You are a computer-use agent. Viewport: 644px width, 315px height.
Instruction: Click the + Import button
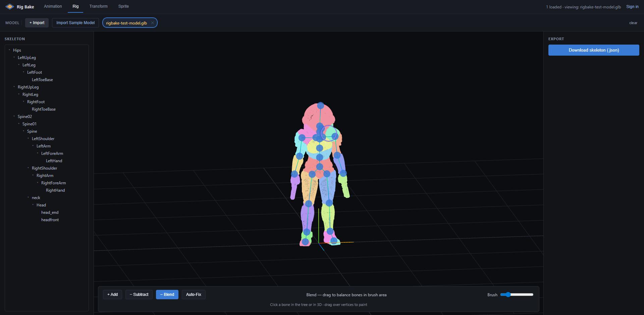coord(37,23)
